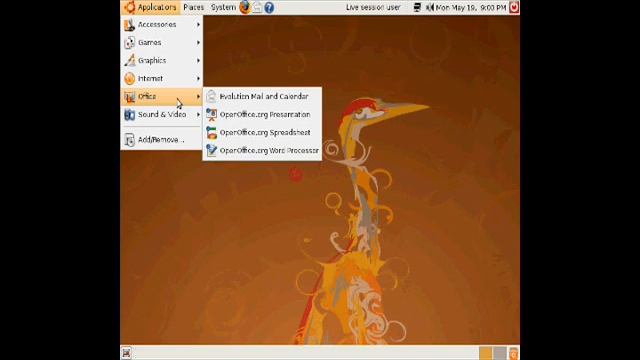The image size is (640, 360).
Task: Expand the Sound & Video submenu arrow
Action: click(198, 114)
